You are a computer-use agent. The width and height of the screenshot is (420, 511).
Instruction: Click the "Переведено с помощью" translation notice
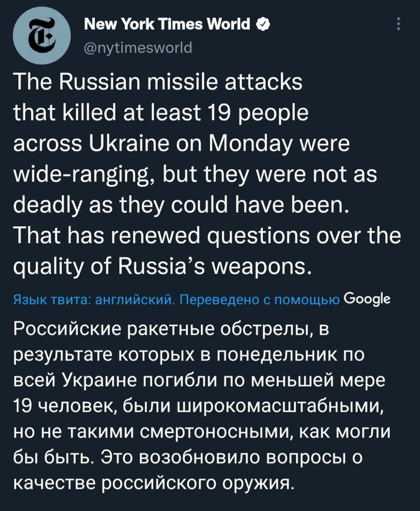pos(261,300)
